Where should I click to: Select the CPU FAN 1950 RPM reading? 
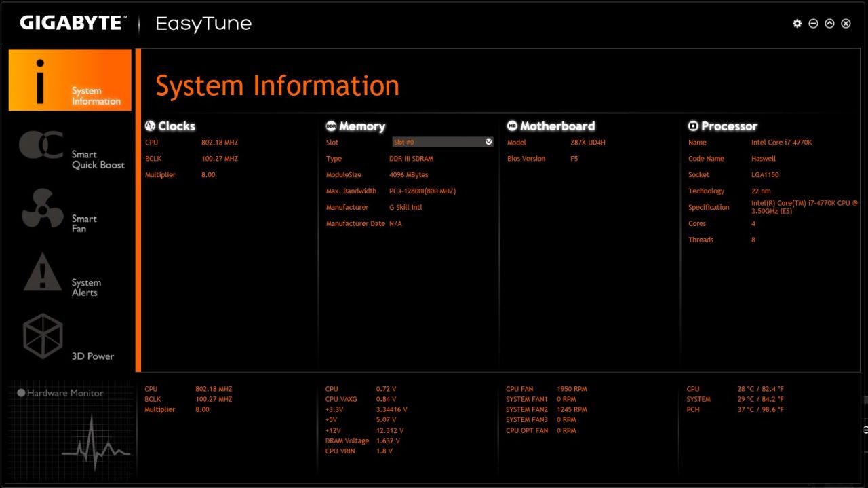(x=572, y=389)
